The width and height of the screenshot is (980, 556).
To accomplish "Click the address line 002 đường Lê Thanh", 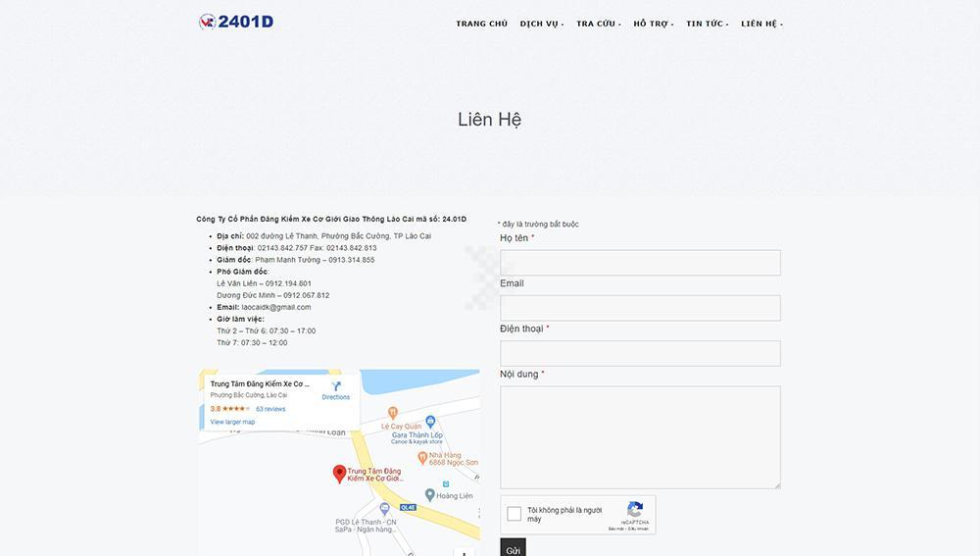I will point(323,236).
